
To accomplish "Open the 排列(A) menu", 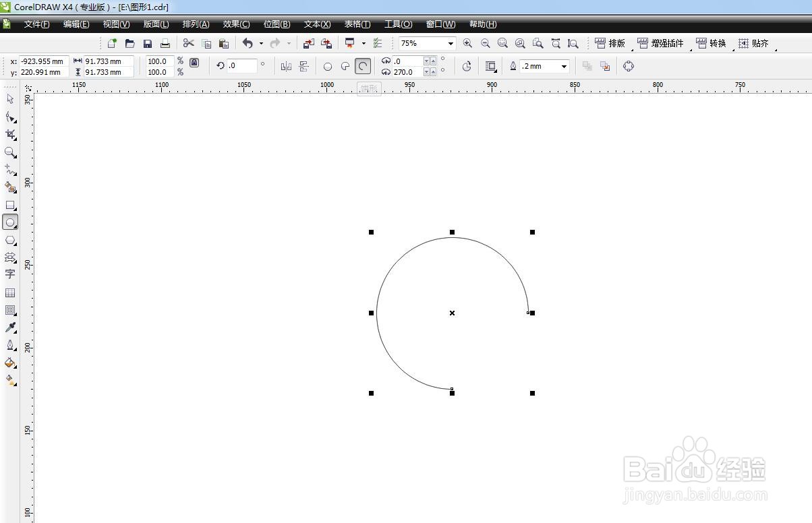I will [x=196, y=24].
